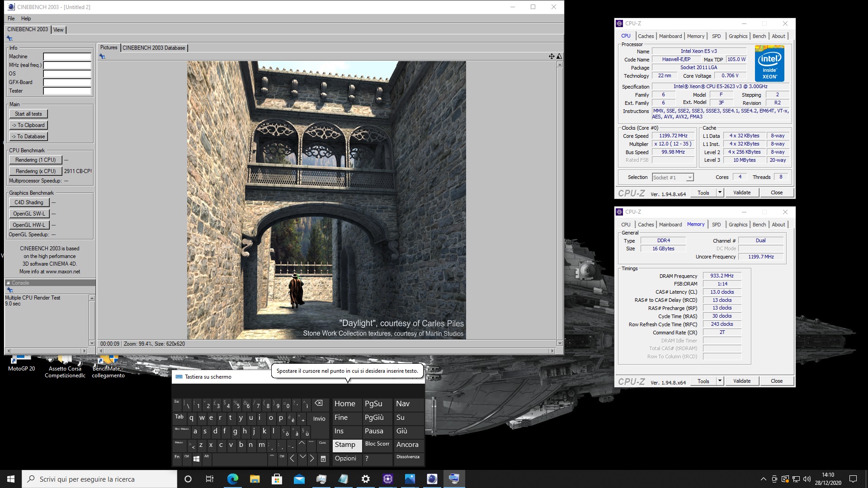Image resolution: width=868 pixels, height=488 pixels.
Task: Click the MHz (real freq.) input field
Action: [x=67, y=65]
